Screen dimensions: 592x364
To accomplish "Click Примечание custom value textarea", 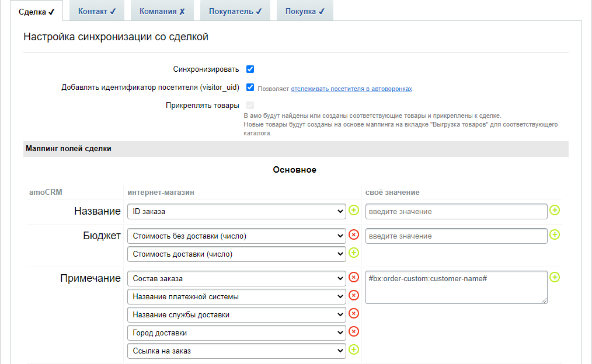I will pos(456,287).
